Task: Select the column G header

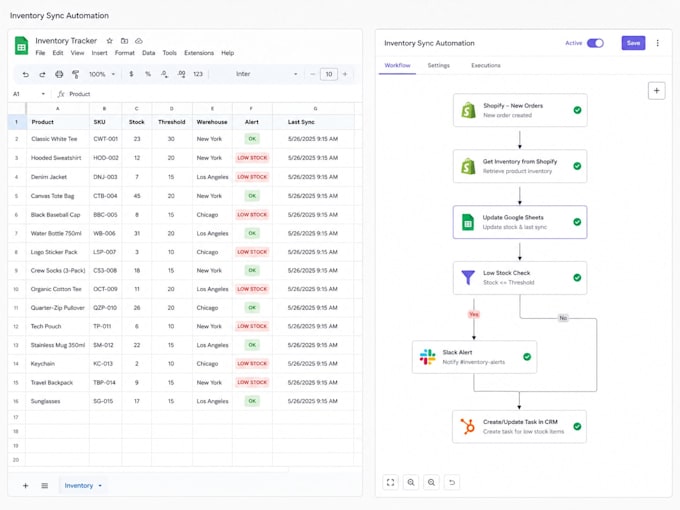Action: [x=315, y=108]
